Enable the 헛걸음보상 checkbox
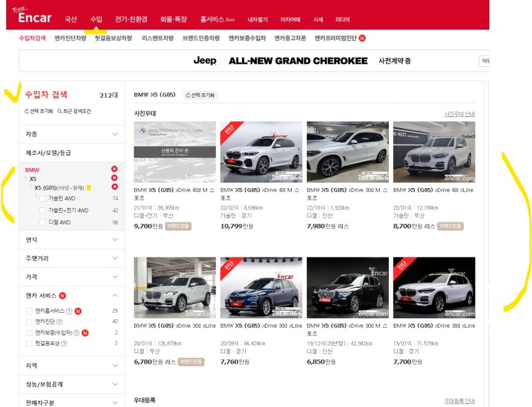This screenshot has width=532, height=407. [29, 344]
